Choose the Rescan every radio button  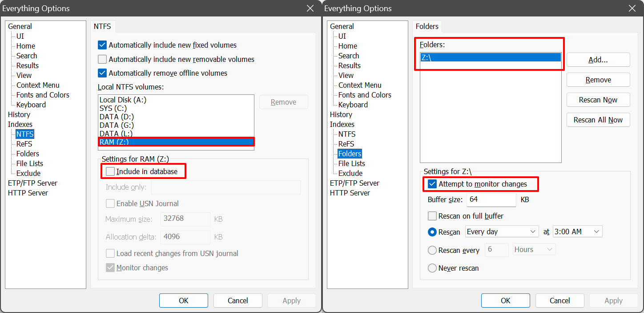[x=432, y=250]
